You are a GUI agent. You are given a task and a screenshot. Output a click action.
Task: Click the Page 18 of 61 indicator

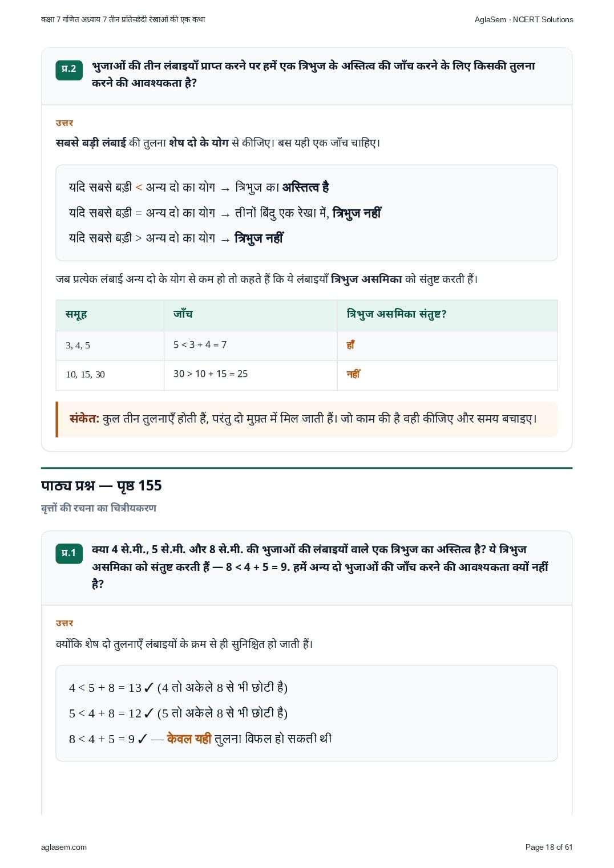(x=549, y=847)
